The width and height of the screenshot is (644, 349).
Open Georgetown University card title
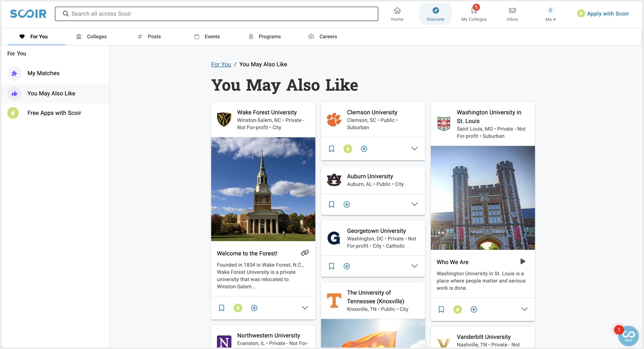[x=376, y=231]
